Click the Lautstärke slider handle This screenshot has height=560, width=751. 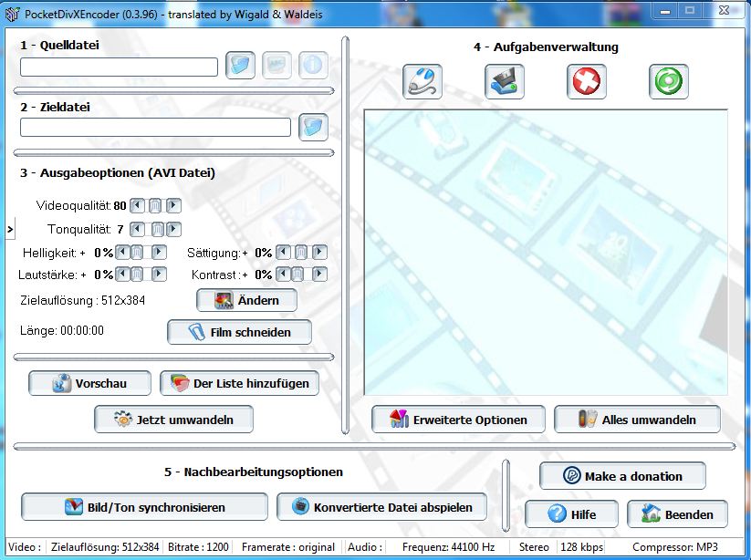137,275
